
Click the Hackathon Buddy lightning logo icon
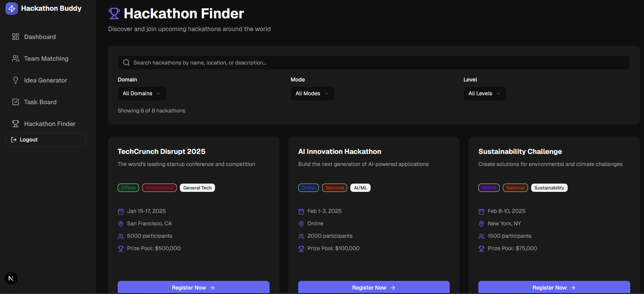pyautogui.click(x=12, y=9)
